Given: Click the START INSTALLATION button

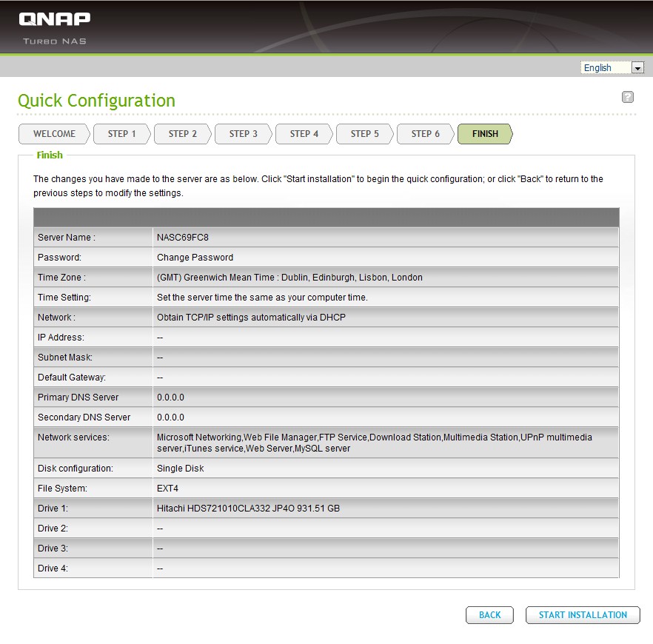Looking at the screenshot, I should 583,615.
